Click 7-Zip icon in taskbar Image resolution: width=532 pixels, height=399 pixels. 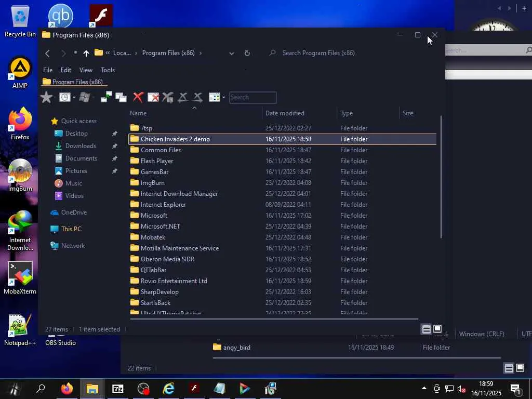pos(118,389)
